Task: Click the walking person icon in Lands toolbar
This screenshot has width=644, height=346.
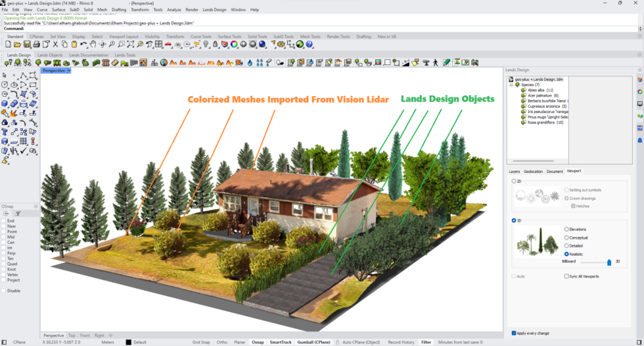Action: pyautogui.click(x=434, y=63)
